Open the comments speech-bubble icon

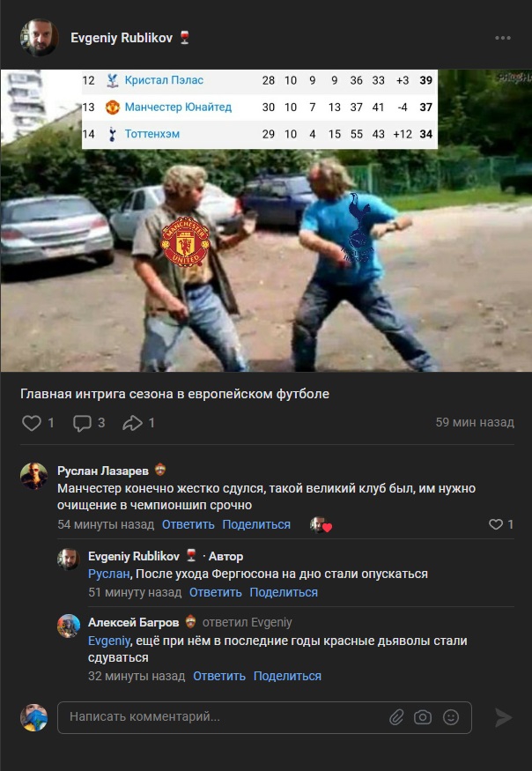[x=82, y=423]
